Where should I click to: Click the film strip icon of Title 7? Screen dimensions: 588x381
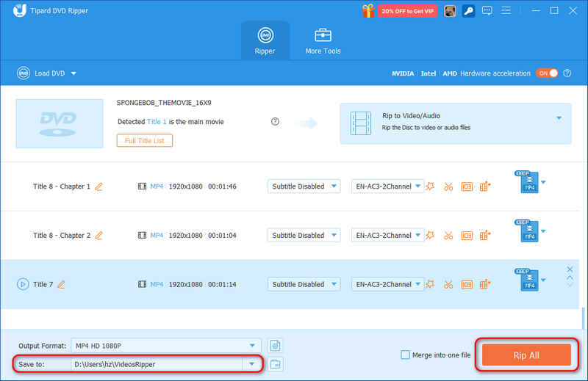coord(142,284)
